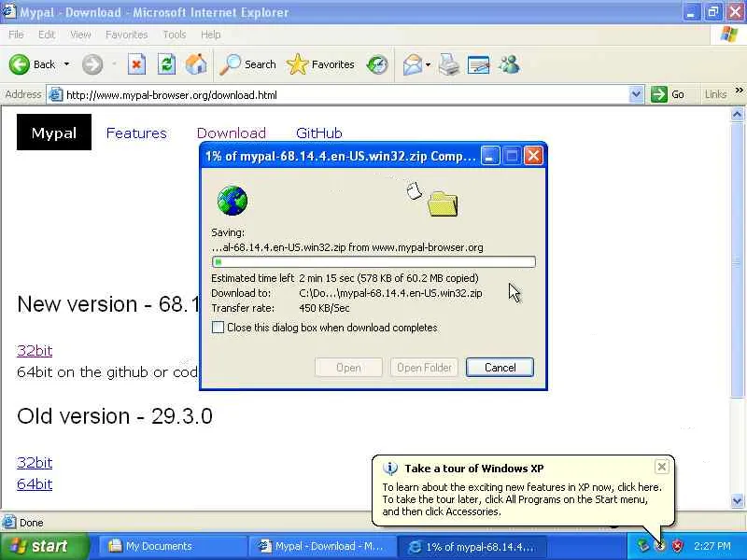
Task: Select the 1% of mypal taskbar button
Action: [472, 546]
